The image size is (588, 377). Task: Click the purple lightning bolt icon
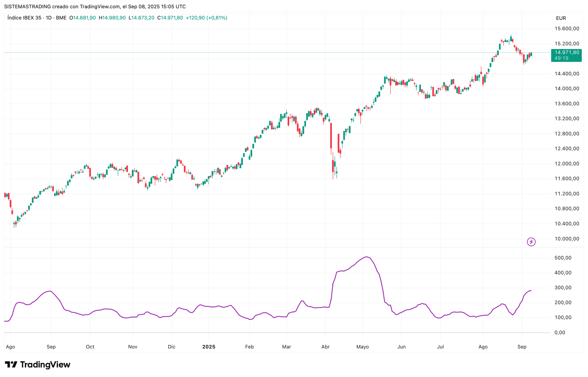point(531,242)
